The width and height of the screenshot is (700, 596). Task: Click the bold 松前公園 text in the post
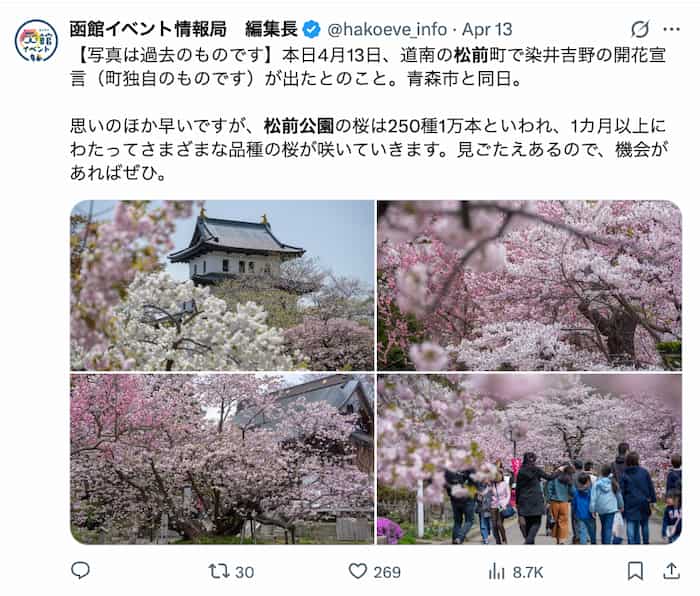(x=299, y=126)
